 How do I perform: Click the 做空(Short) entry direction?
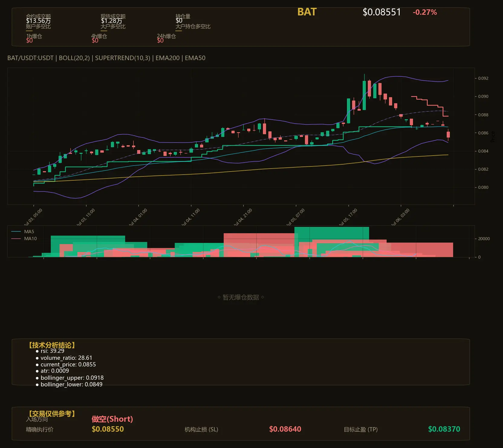112,419
